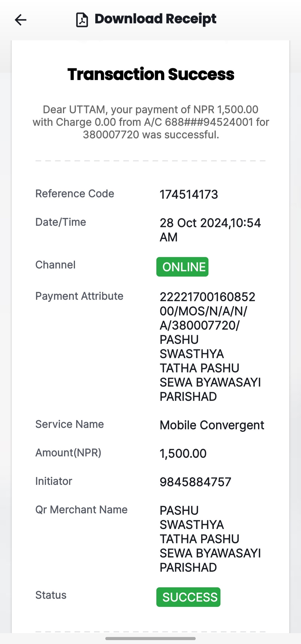The image size is (301, 644).
Task: Click the green ONLINE channel badge
Action: (182, 267)
